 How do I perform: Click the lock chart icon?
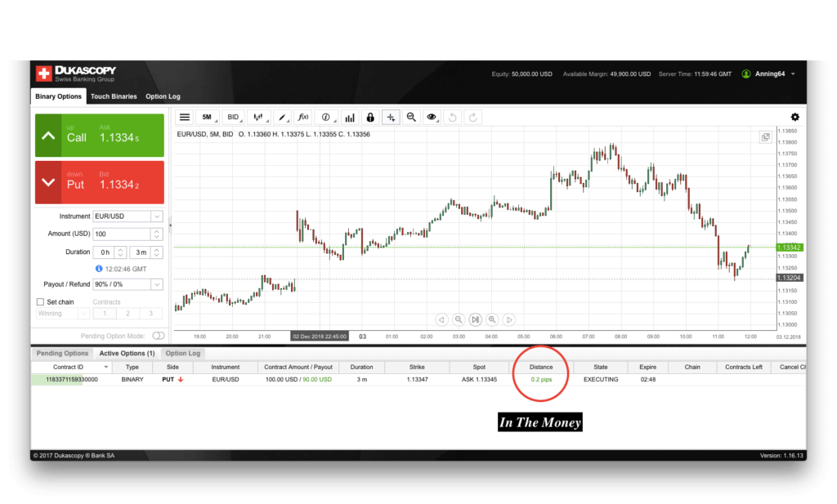(x=370, y=118)
